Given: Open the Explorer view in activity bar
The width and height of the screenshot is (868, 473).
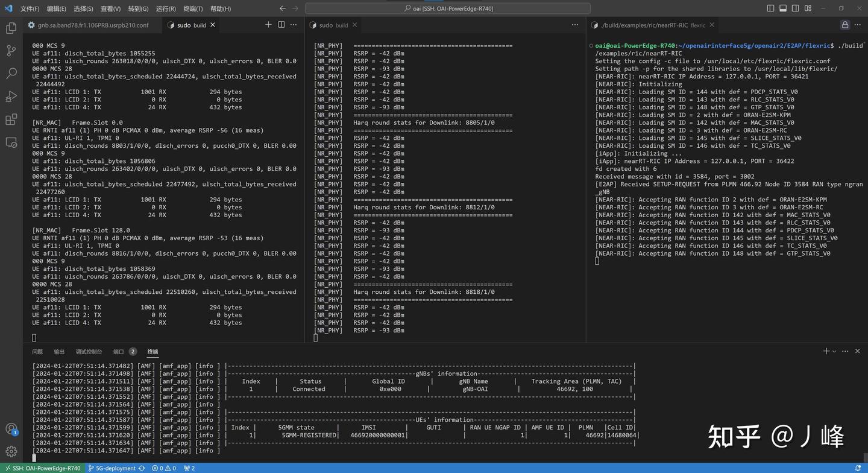Looking at the screenshot, I should 11,28.
